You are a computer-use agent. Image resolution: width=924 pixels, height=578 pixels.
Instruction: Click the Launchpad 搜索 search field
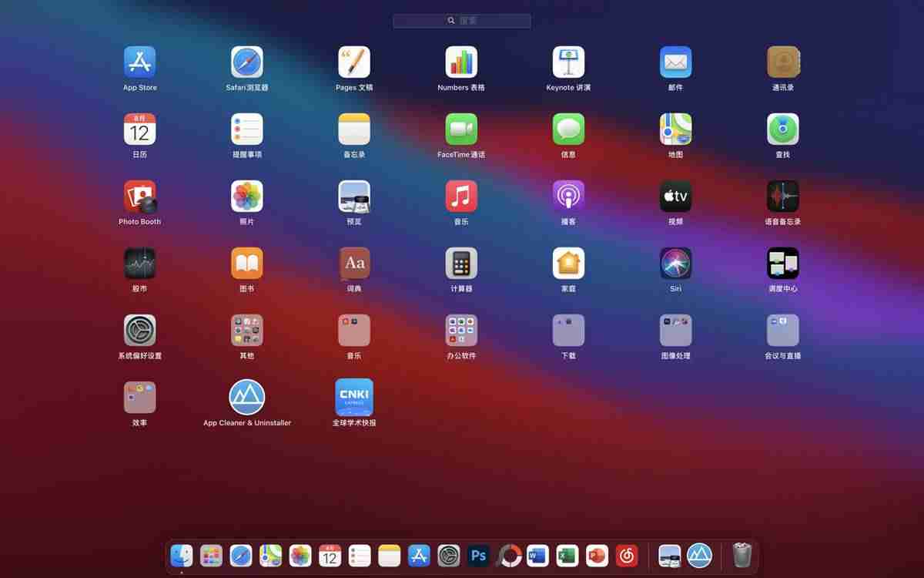pyautogui.click(x=462, y=21)
